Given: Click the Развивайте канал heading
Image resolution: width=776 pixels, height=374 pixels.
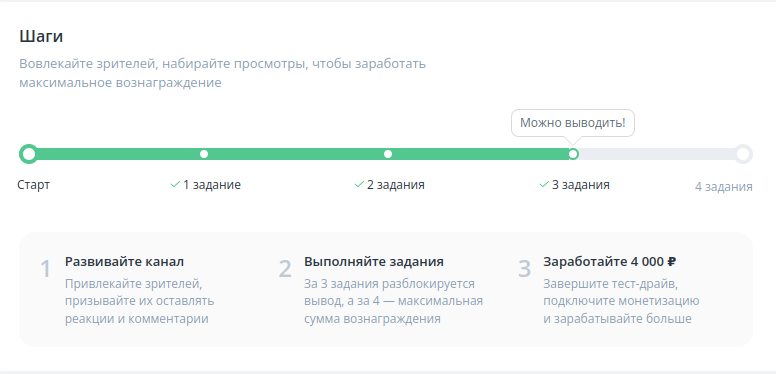Looking at the screenshot, I should [124, 262].
